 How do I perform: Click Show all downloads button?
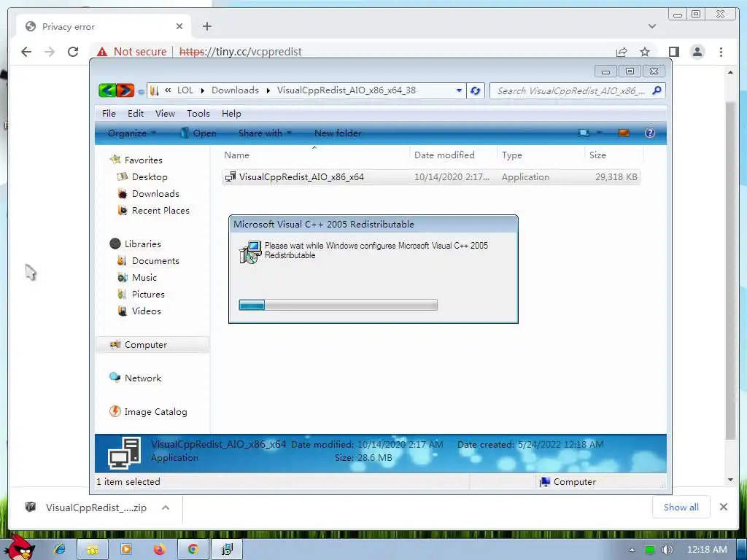click(x=681, y=507)
